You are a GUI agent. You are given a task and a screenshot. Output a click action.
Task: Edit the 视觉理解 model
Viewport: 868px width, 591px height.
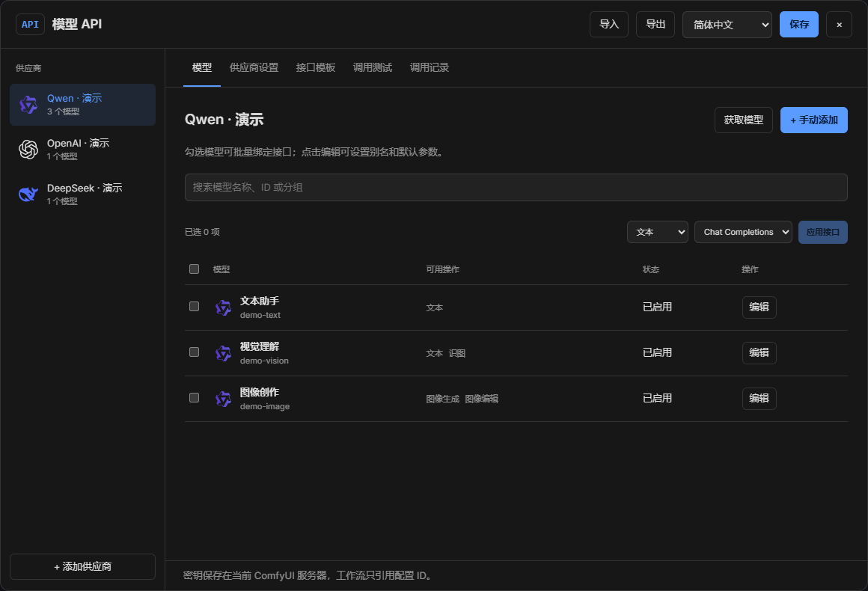pos(759,352)
